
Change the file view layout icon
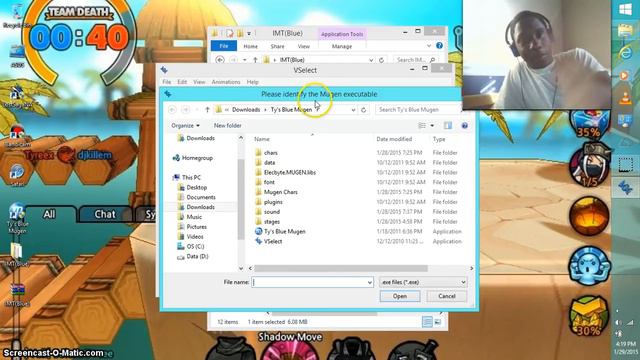[422, 126]
